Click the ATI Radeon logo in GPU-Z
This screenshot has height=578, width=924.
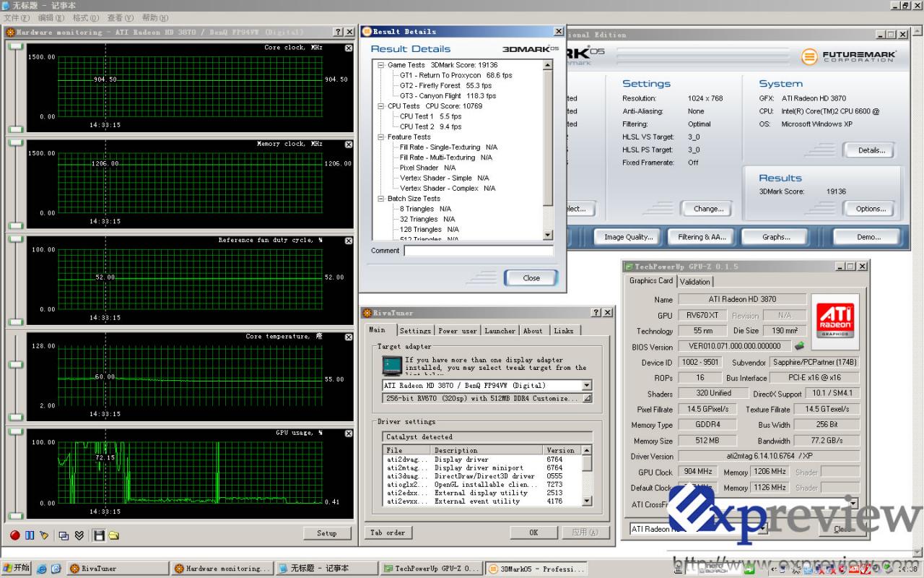pos(835,321)
